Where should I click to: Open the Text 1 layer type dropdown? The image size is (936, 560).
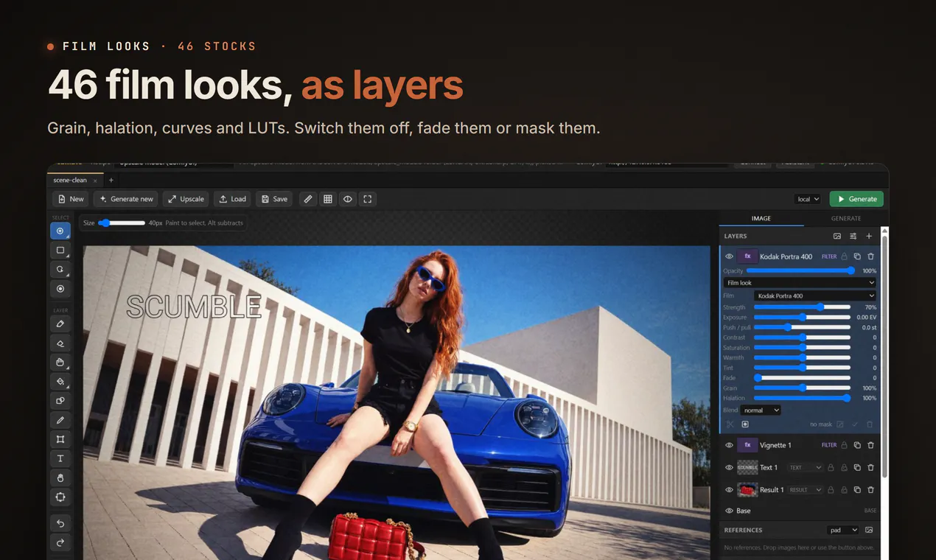(x=805, y=467)
